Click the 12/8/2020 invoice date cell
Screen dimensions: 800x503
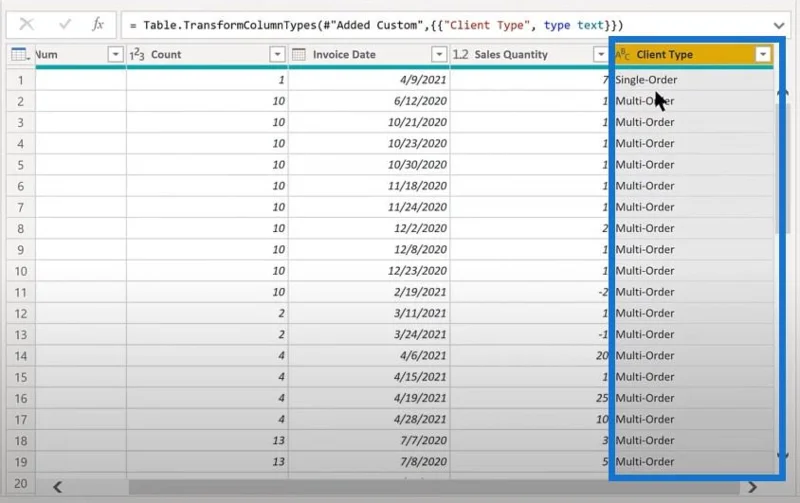(369, 249)
